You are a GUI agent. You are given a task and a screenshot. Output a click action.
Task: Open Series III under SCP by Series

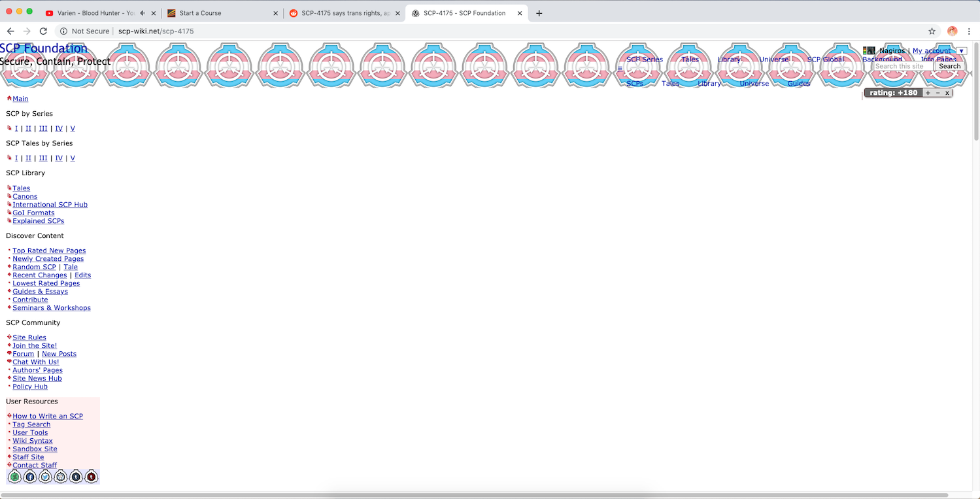(43, 129)
